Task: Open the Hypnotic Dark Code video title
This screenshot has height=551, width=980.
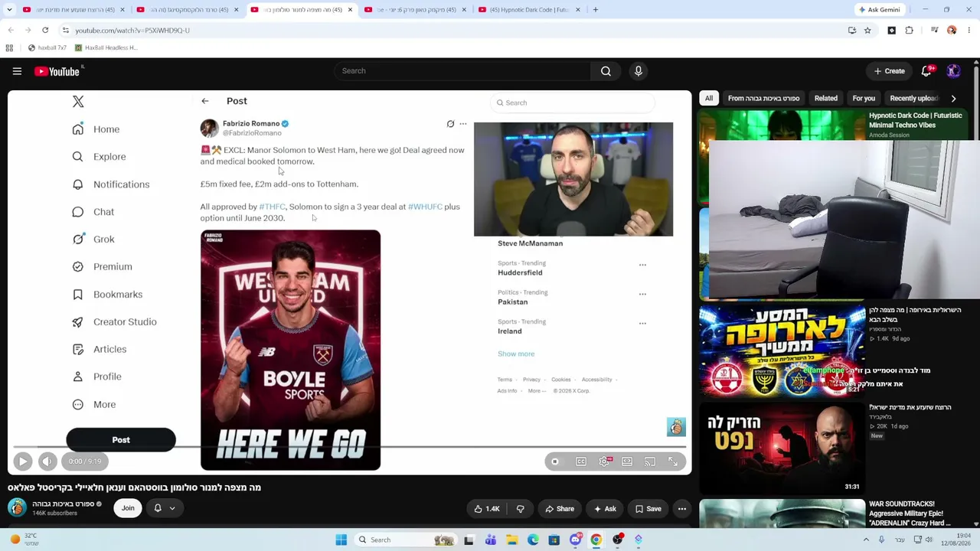Action: coord(915,120)
